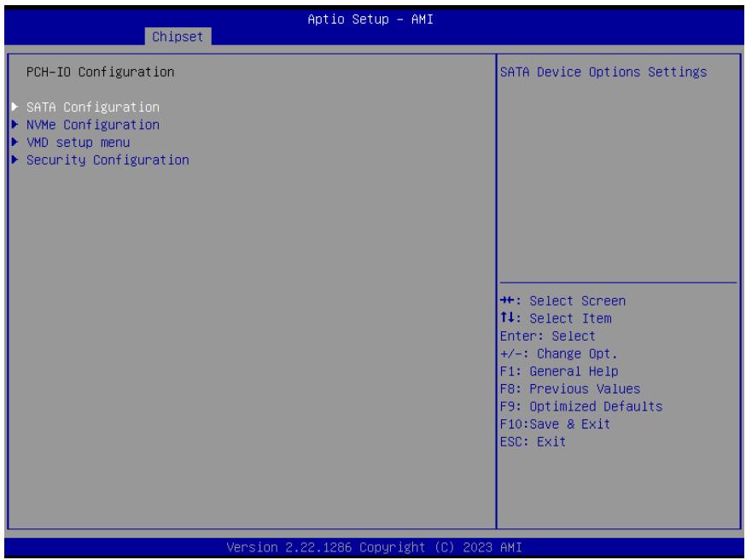The width and height of the screenshot is (746, 560).
Task: Click the F10:Save & Exit hint
Action: [x=555, y=424]
